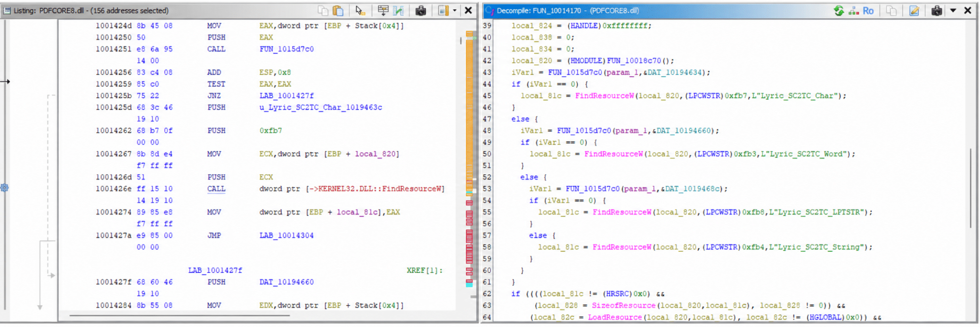The image size is (980, 327).
Task: Toggle mouse hover mode cursor icon
Action: click(x=360, y=10)
